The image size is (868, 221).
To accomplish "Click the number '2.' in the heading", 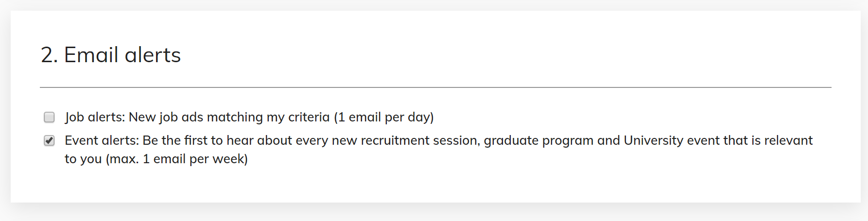I will click(x=50, y=55).
